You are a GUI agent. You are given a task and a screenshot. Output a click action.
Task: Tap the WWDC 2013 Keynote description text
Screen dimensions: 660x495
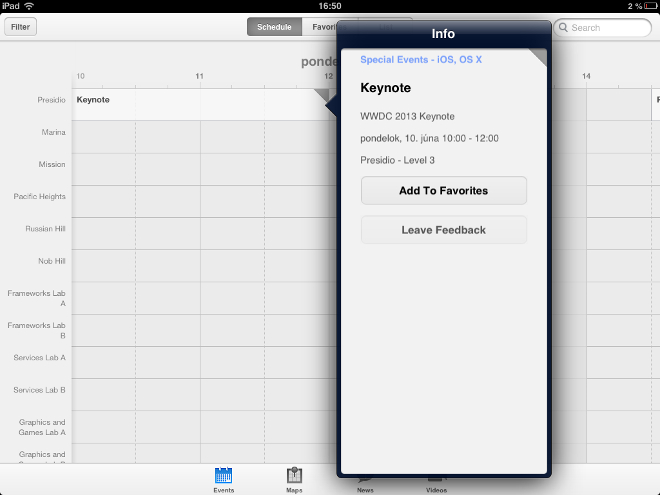click(407, 116)
